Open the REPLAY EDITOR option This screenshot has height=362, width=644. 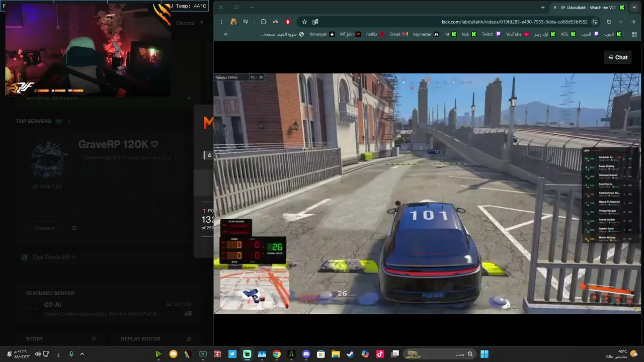point(155,339)
